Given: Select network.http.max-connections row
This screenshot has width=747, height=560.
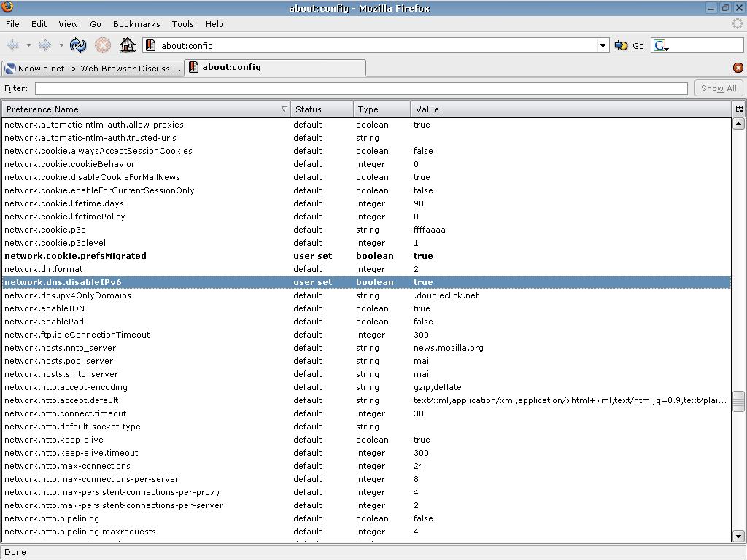Looking at the screenshot, I should tap(366, 466).
